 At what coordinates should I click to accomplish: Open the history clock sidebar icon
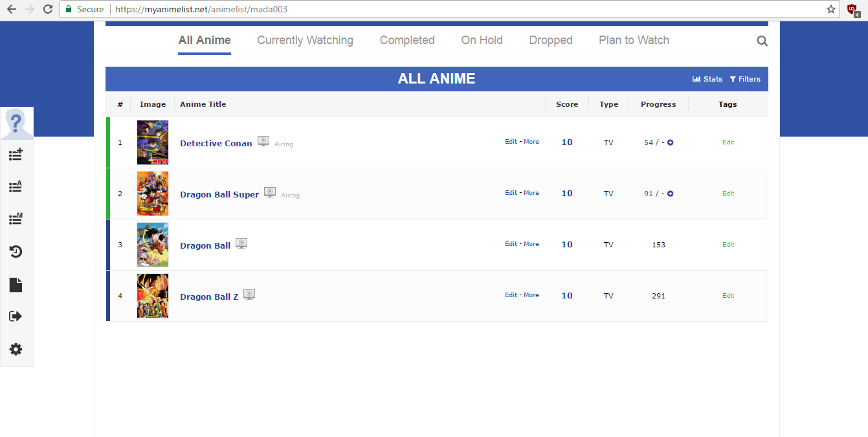(x=16, y=251)
